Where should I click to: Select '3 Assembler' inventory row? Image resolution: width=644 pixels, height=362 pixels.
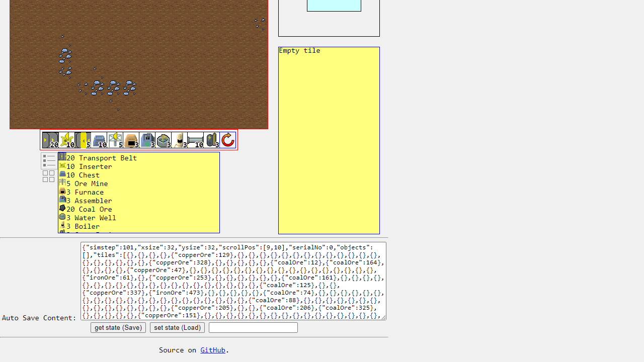[138, 200]
